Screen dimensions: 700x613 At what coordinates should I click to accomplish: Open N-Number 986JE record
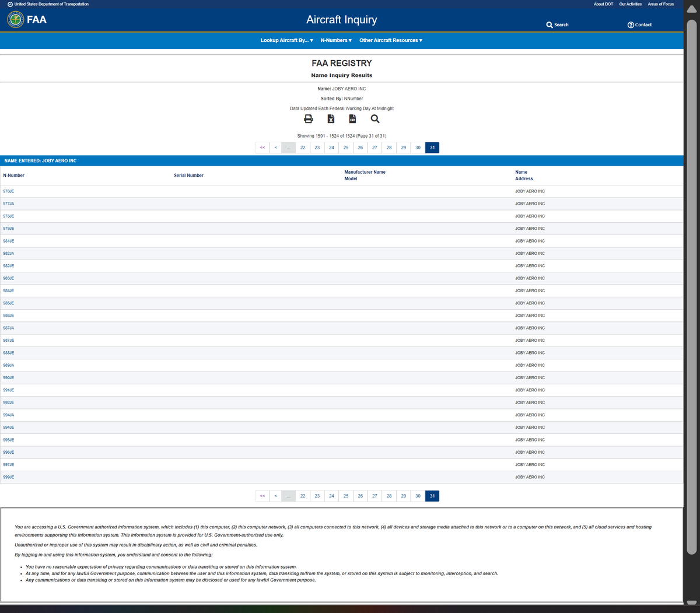pyautogui.click(x=8, y=316)
